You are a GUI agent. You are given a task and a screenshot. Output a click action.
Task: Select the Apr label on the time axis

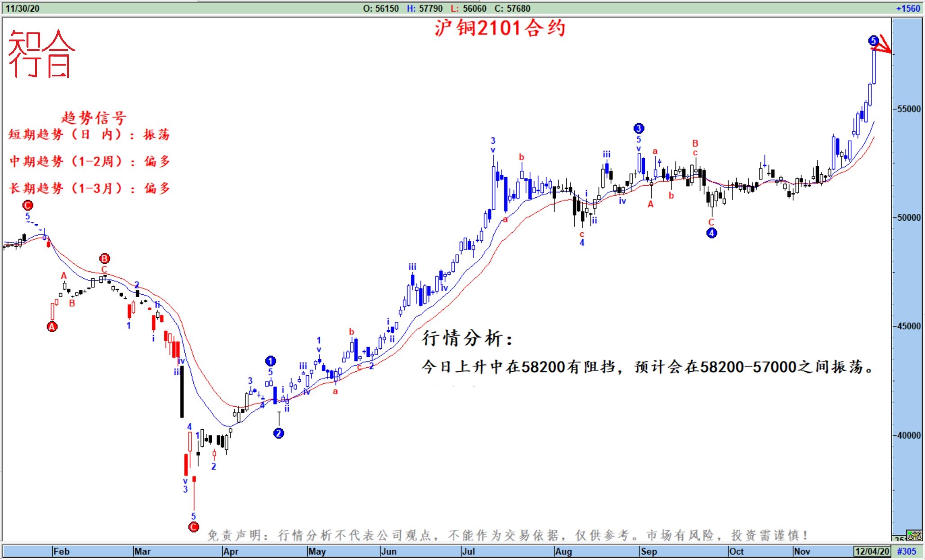coord(231,551)
